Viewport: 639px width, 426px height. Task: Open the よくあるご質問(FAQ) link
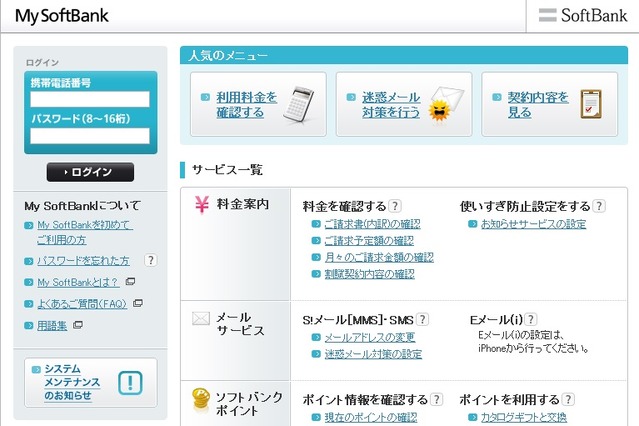click(82, 304)
